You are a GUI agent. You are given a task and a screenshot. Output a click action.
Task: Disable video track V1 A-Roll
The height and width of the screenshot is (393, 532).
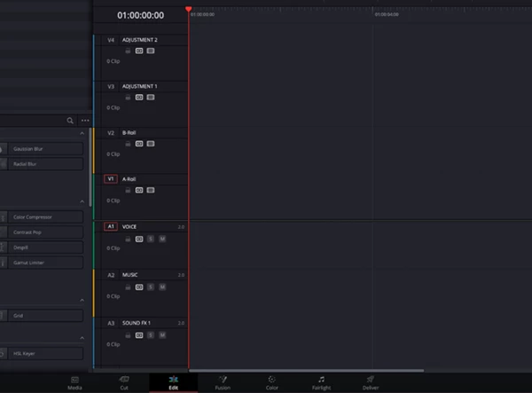pos(151,191)
